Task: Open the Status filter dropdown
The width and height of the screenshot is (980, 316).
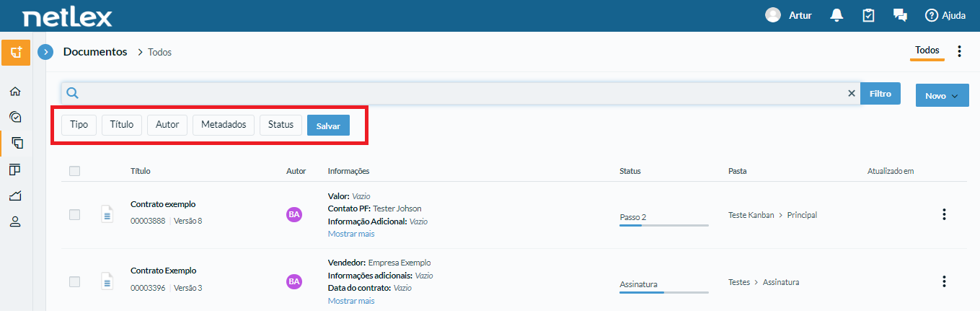Action: tap(281, 125)
